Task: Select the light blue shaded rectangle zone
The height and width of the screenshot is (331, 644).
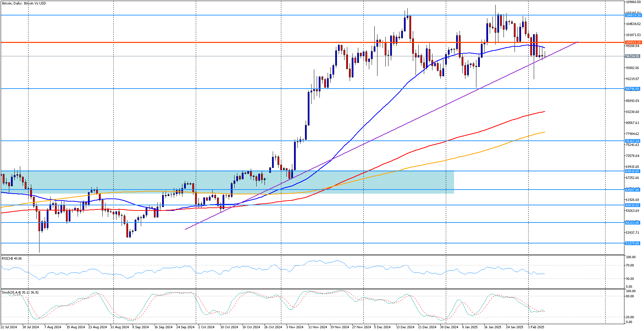Action: coord(227,182)
